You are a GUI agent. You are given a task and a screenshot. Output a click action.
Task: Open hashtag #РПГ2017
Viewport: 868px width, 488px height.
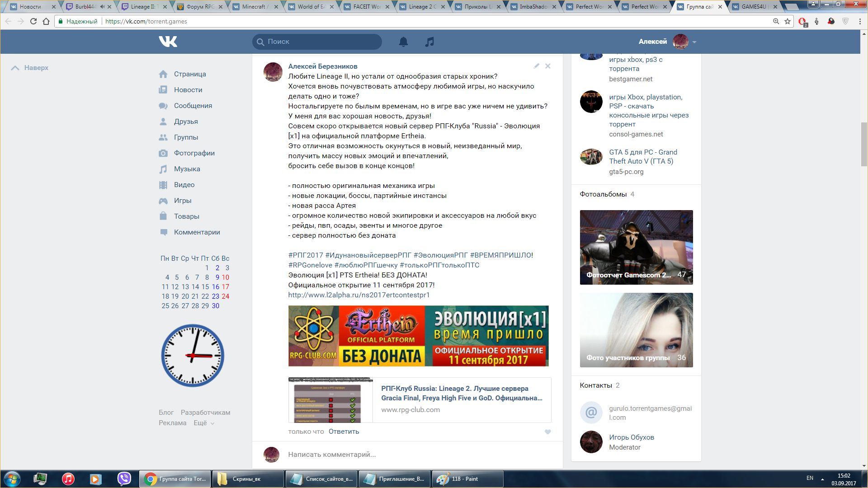[x=306, y=255]
